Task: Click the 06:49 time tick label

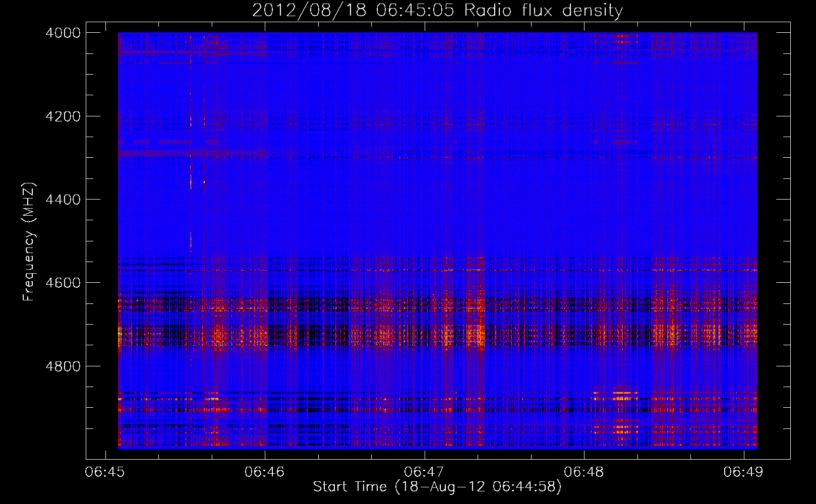Action: pyautogui.click(x=743, y=472)
